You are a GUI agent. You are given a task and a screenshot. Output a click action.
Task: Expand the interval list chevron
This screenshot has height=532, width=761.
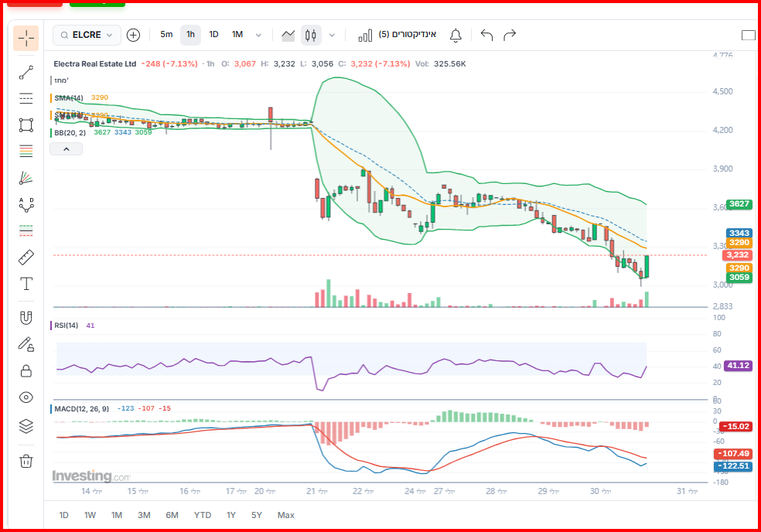[x=258, y=35]
